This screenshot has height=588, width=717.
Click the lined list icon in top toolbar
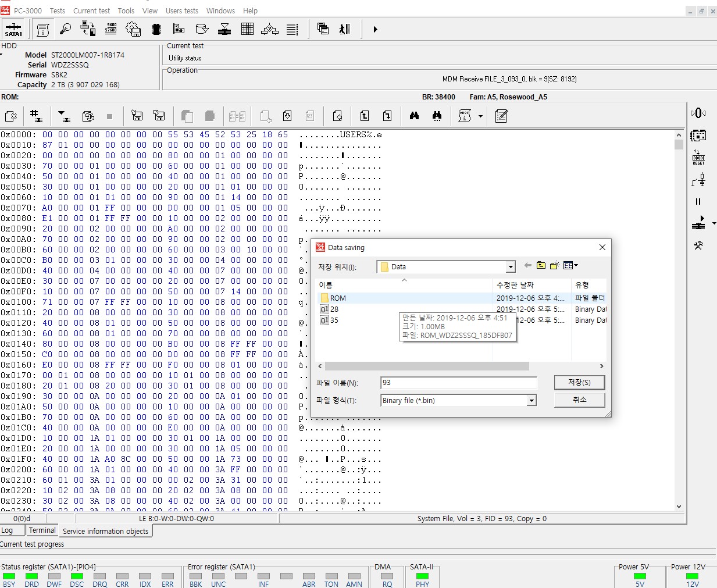(x=292, y=29)
